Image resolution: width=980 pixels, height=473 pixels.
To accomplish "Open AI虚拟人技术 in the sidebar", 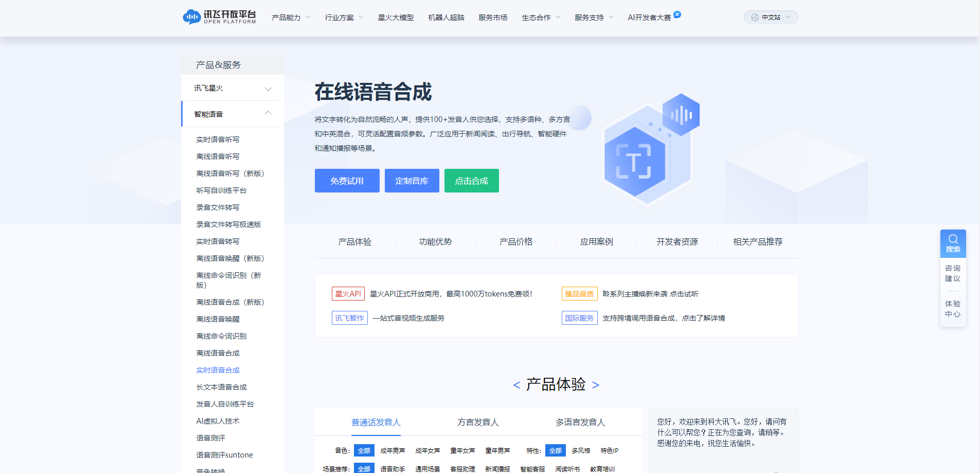I will click(x=218, y=421).
